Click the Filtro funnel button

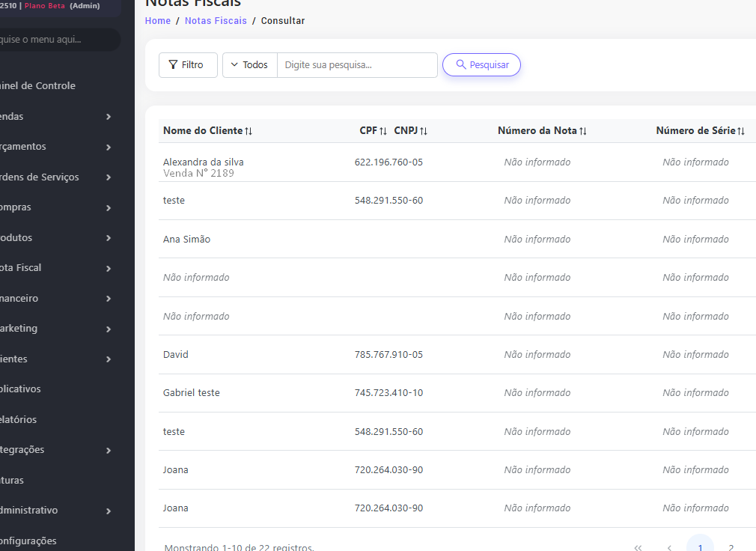coord(188,65)
